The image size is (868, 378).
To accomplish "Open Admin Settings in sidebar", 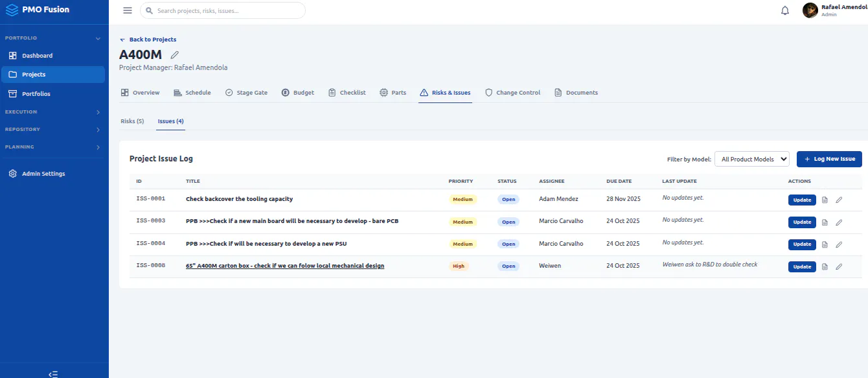I will tap(53, 174).
